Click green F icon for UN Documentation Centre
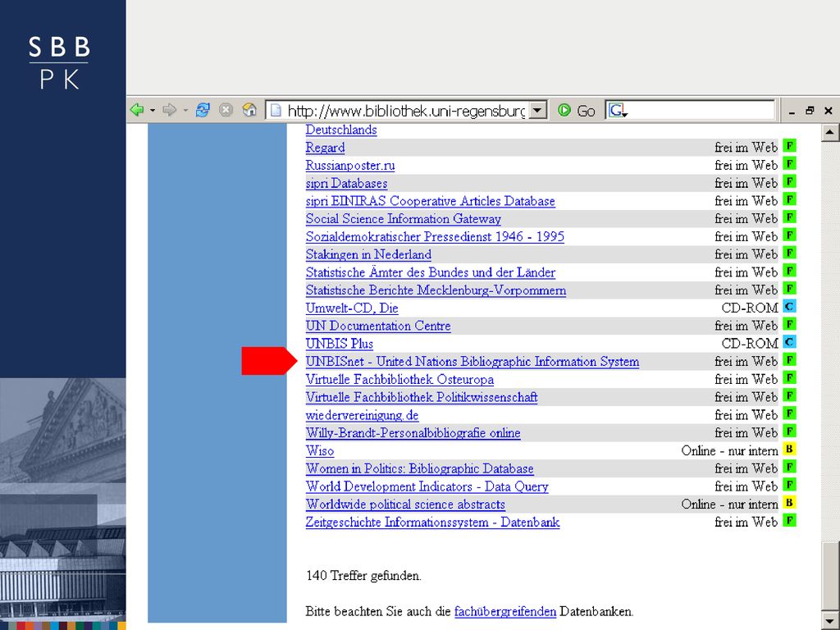 789,323
